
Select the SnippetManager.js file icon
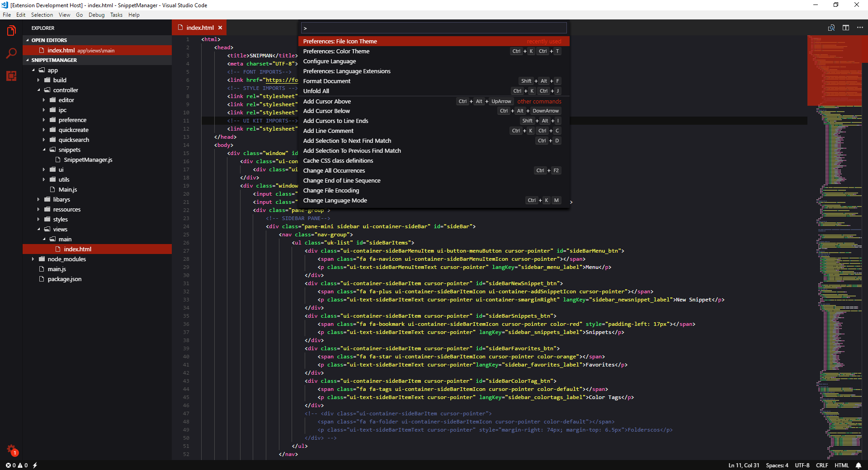pyautogui.click(x=58, y=160)
